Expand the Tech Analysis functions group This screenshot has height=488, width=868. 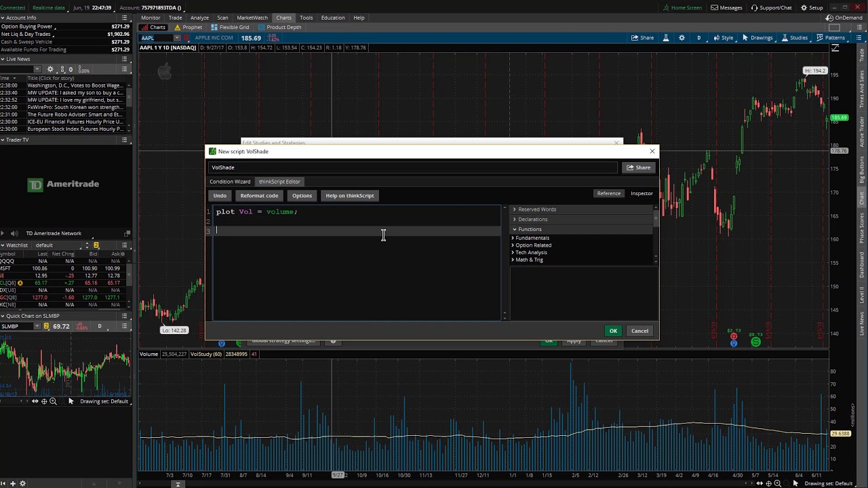[x=530, y=253]
